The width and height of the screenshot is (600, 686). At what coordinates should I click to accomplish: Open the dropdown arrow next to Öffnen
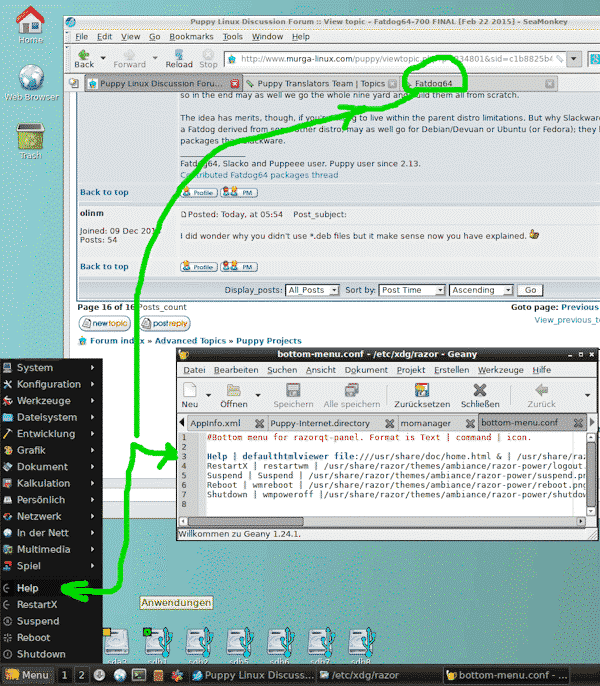258,395
